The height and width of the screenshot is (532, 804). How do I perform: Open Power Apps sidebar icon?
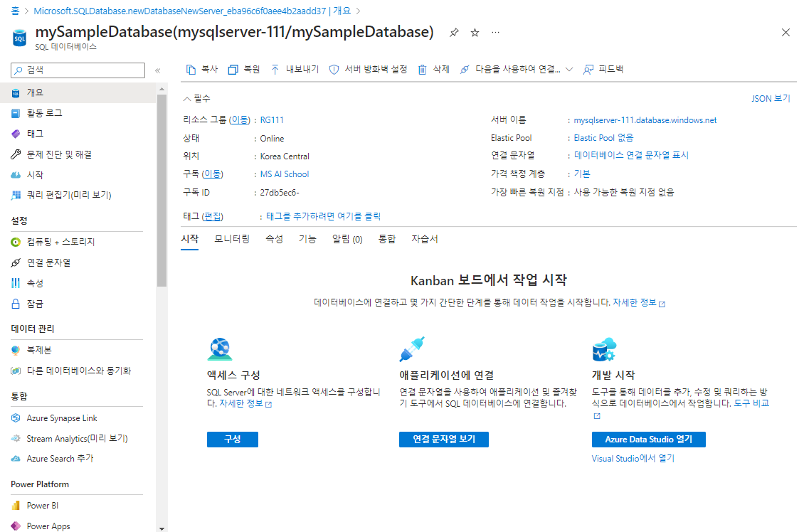click(16, 526)
